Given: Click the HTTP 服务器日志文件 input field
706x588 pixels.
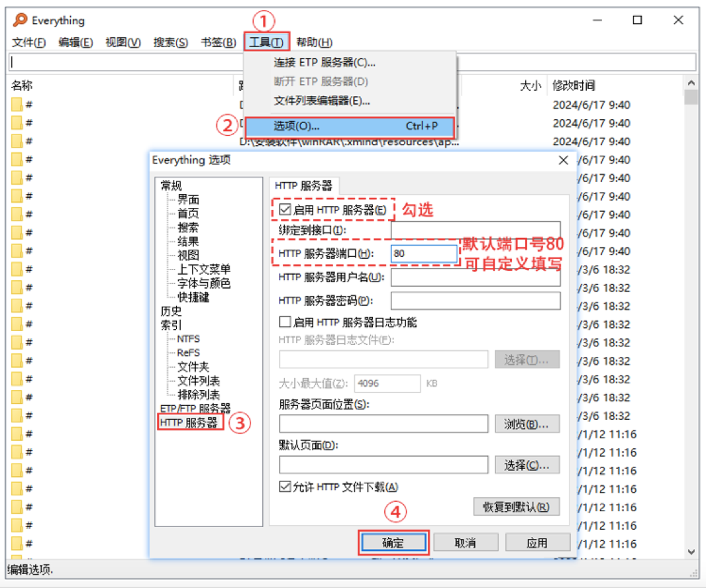Looking at the screenshot, I should 383,360.
